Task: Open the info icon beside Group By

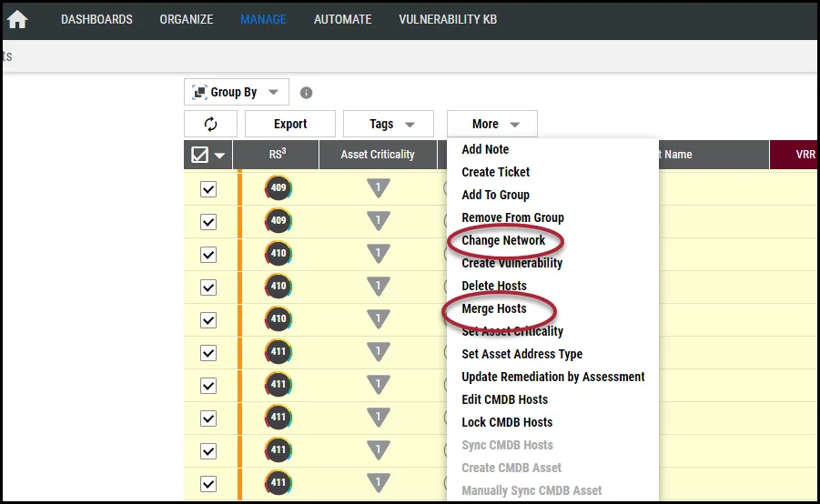Action: [306, 93]
